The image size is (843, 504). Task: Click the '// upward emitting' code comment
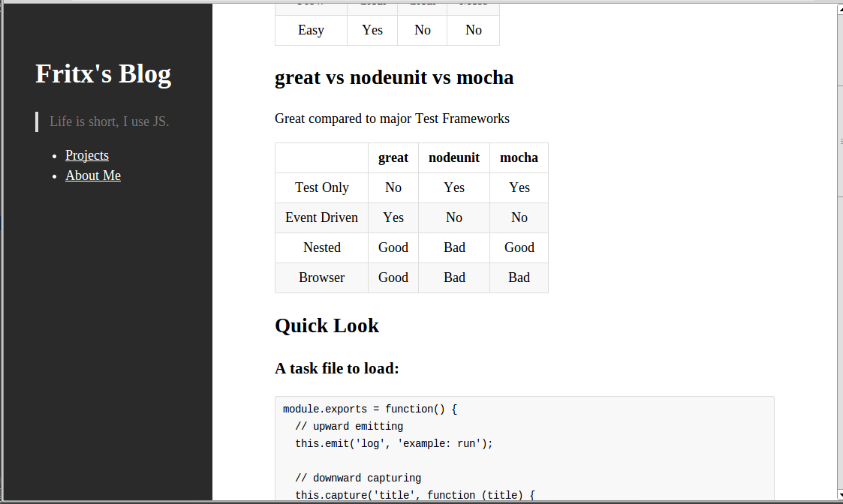coord(349,426)
